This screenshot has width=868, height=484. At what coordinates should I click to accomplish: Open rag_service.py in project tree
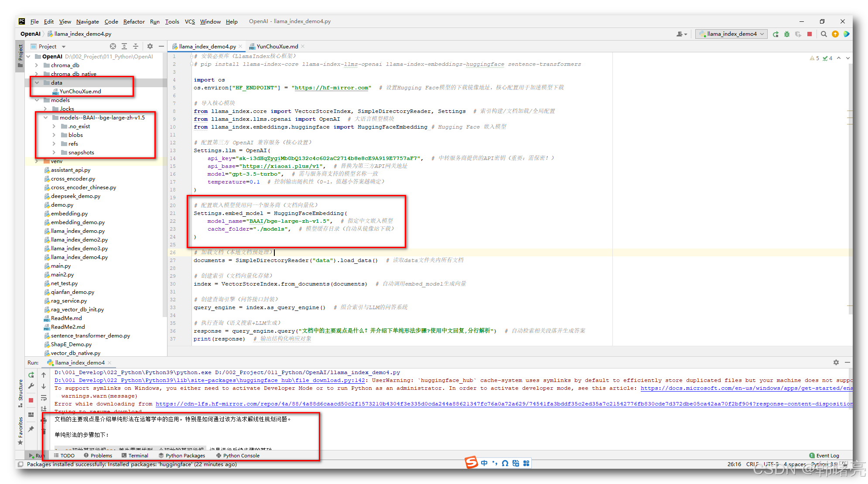coord(68,301)
